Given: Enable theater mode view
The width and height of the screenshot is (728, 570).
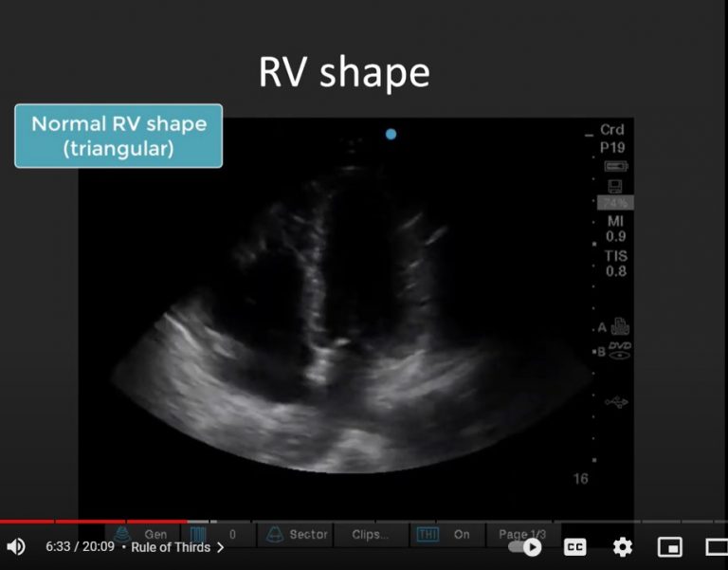Looking at the screenshot, I should pos(716,547).
